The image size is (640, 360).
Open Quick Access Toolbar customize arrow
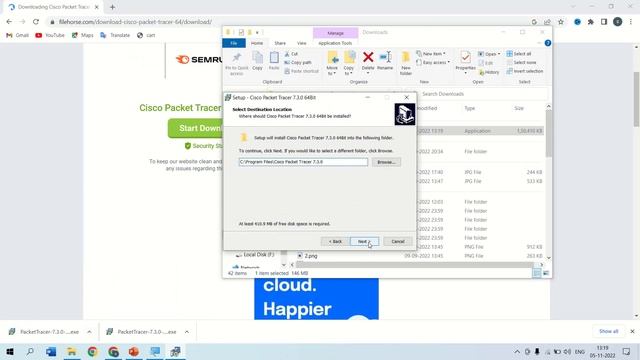click(x=257, y=32)
